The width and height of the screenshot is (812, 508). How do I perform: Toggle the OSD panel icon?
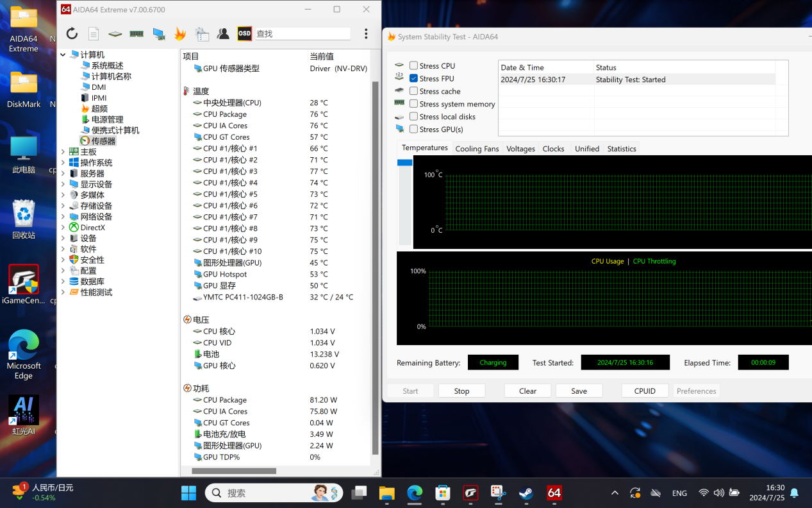(x=245, y=34)
